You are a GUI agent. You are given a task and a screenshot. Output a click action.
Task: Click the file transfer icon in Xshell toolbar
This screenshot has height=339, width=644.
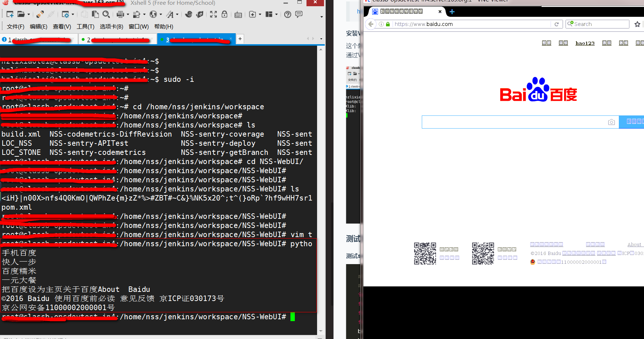pos(136,14)
